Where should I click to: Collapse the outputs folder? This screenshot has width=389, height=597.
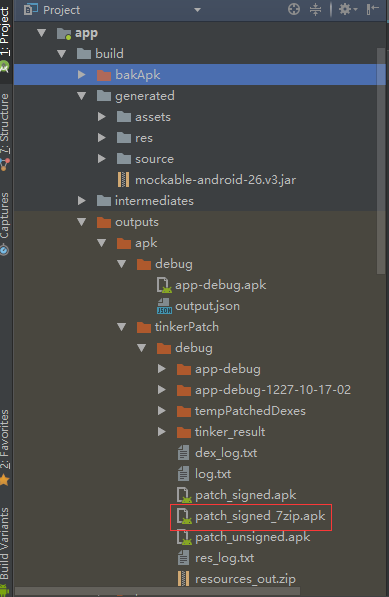(81, 222)
